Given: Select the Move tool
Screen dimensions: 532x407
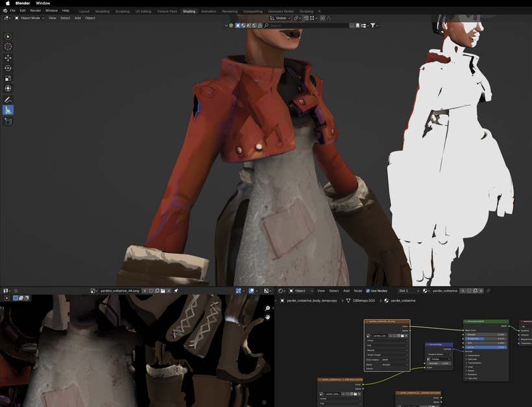Looking at the screenshot, I should [8, 58].
